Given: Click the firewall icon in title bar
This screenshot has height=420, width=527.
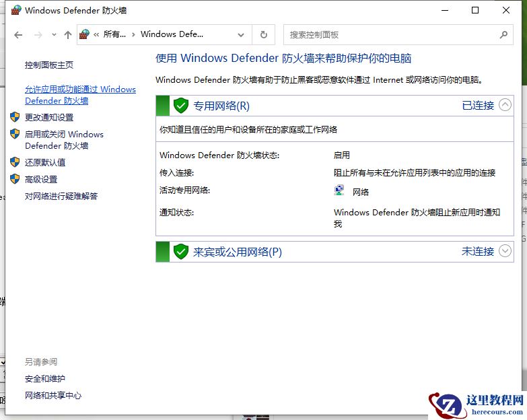Looking at the screenshot, I should pos(16,10).
